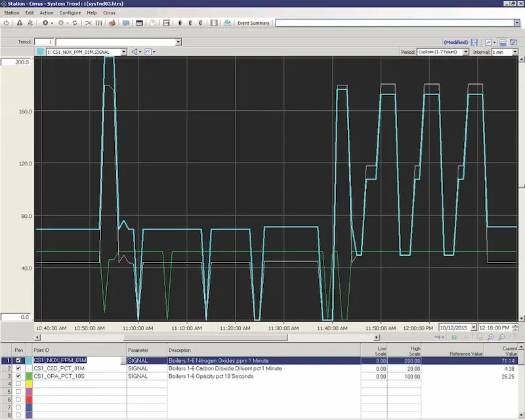Click the pause button below the chart

(453, 337)
